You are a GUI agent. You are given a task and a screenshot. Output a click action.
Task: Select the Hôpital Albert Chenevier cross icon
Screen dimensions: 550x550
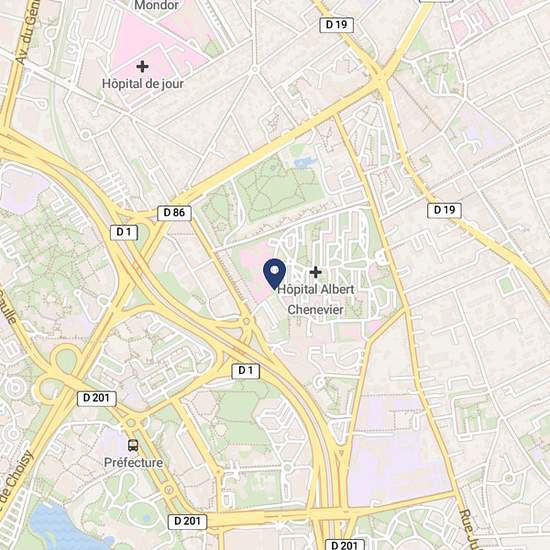point(316,272)
